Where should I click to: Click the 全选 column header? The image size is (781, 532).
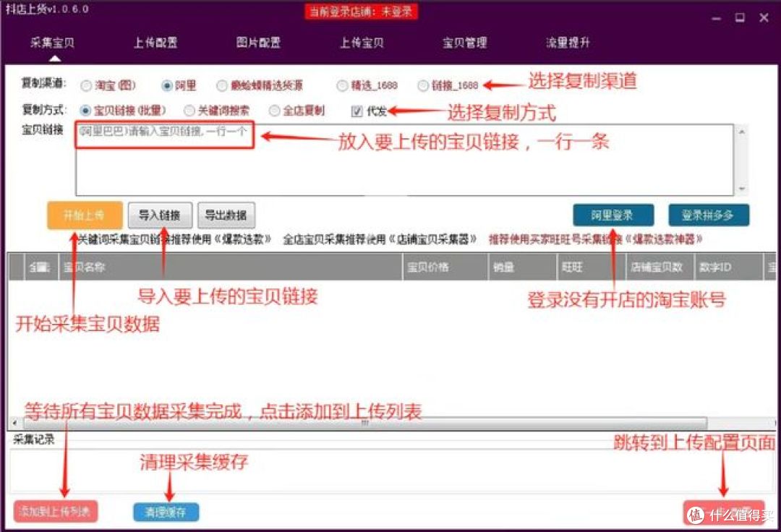point(41,267)
